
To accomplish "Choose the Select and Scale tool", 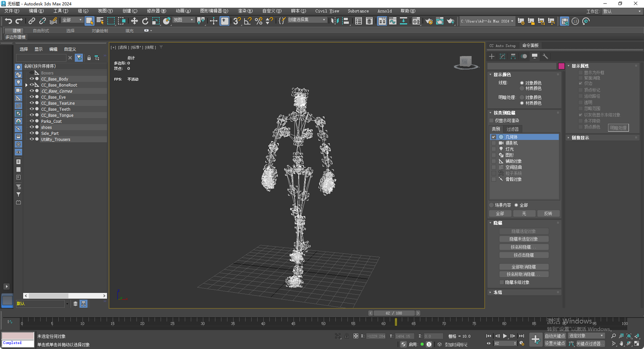I will (x=156, y=21).
